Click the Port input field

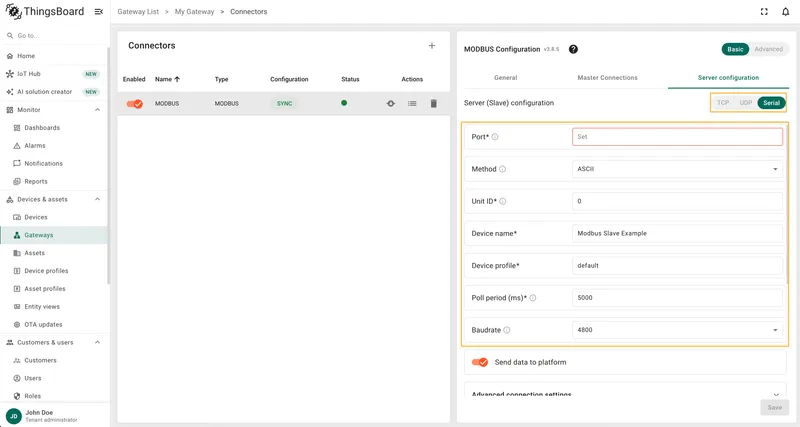click(x=678, y=137)
